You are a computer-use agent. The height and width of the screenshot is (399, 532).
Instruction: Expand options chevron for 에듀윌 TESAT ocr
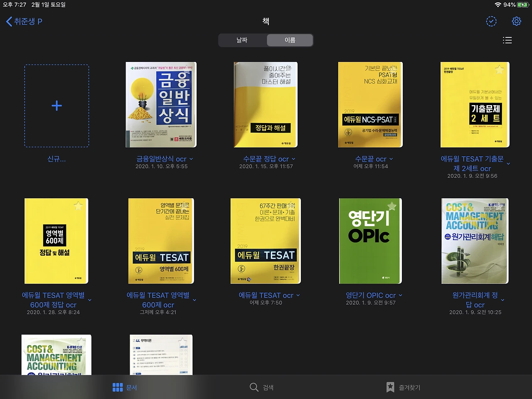(x=298, y=296)
